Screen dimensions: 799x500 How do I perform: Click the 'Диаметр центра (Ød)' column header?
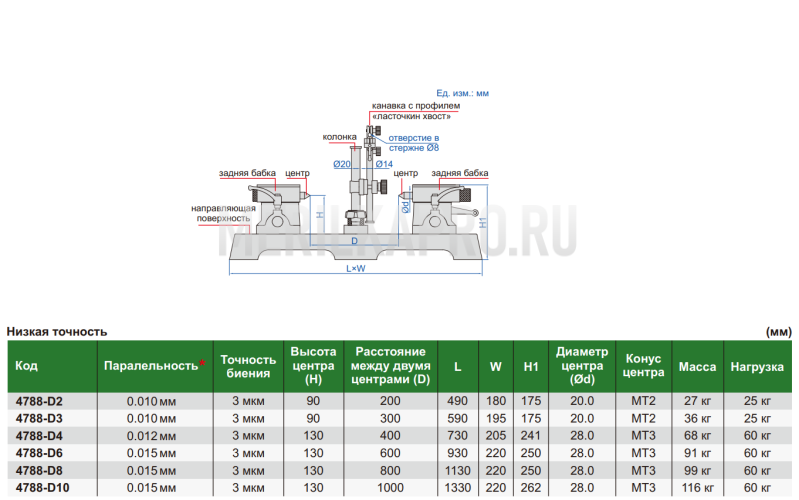pyautogui.click(x=582, y=365)
